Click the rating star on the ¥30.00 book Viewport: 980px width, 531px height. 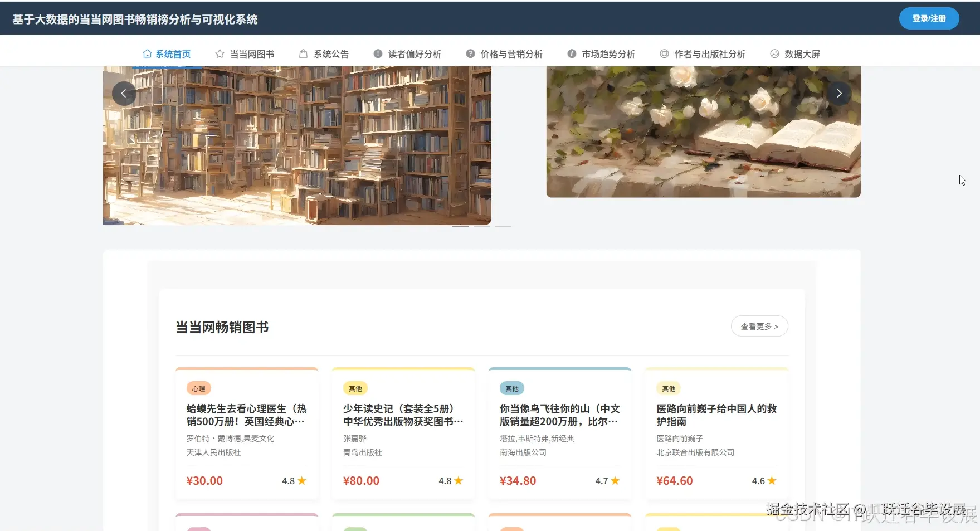pyautogui.click(x=302, y=481)
